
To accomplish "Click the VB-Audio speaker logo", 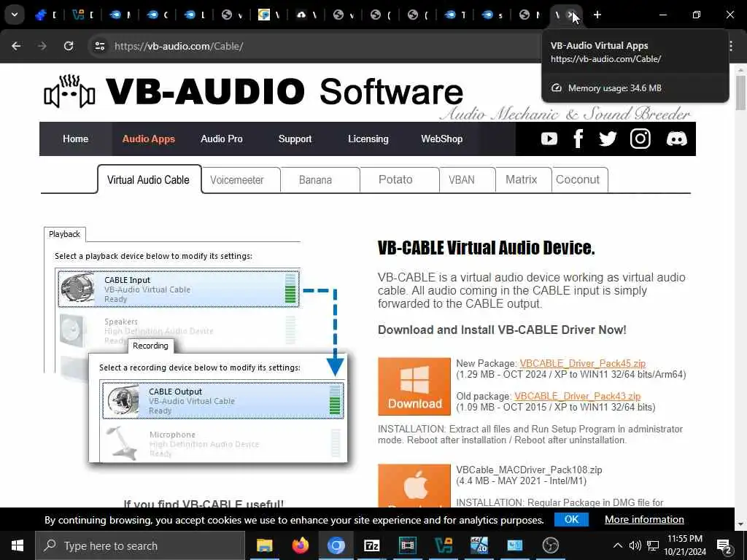I will coord(69,91).
